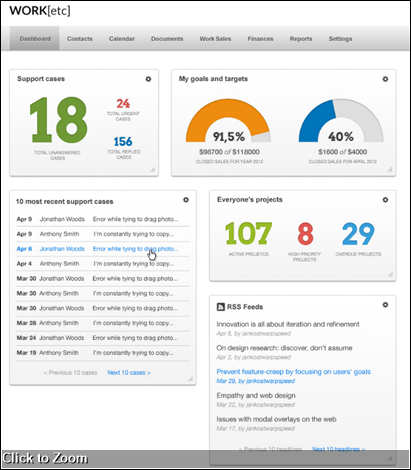
Task: Open Apr 4 Anthony Smith support case
Action: coord(103,264)
